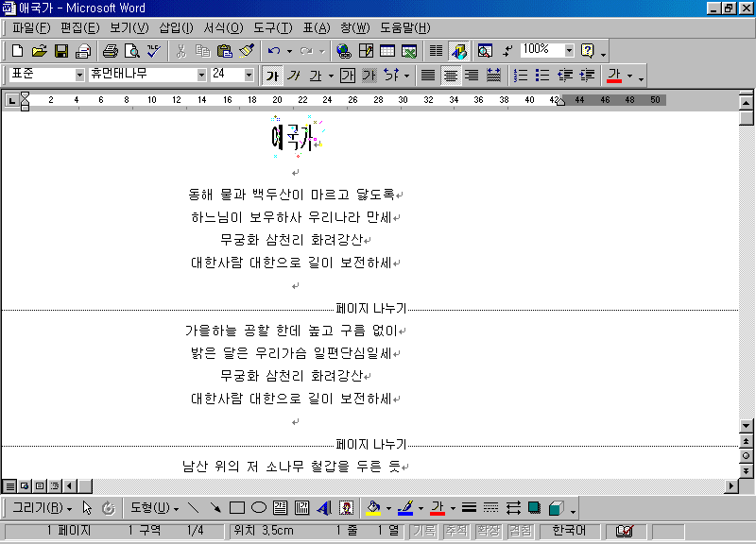Open print preview
The width and height of the screenshot is (756, 544).
coord(131,51)
